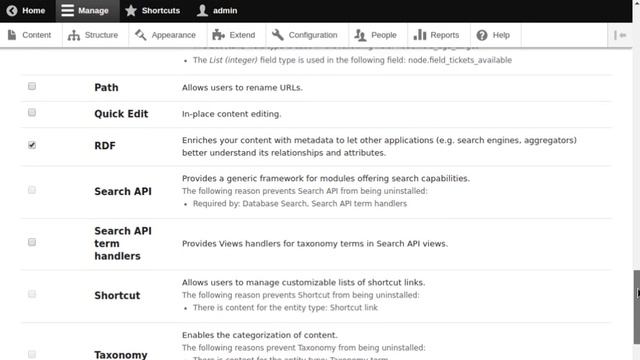Screen dimensions: 640x360
Task: Open the Configuration admin page
Action: click(x=307, y=35)
